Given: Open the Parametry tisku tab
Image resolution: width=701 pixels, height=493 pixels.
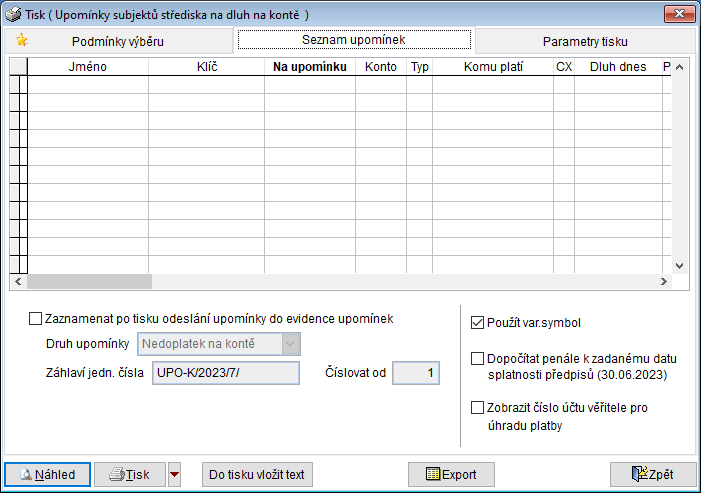Looking at the screenshot, I should (x=585, y=42).
